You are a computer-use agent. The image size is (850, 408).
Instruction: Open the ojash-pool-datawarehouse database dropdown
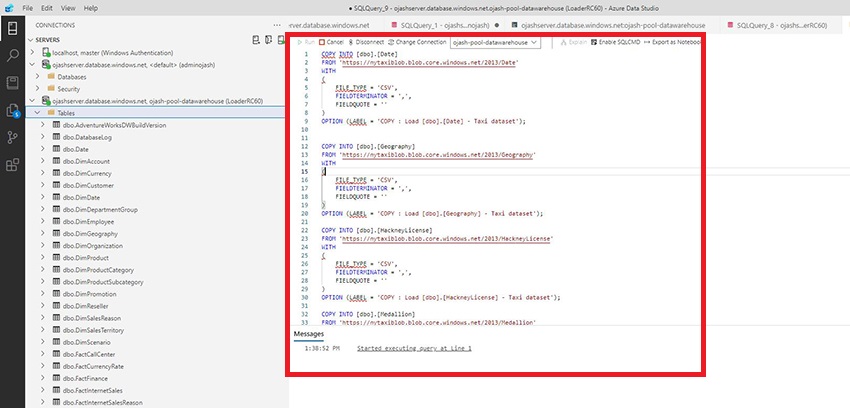pos(495,42)
